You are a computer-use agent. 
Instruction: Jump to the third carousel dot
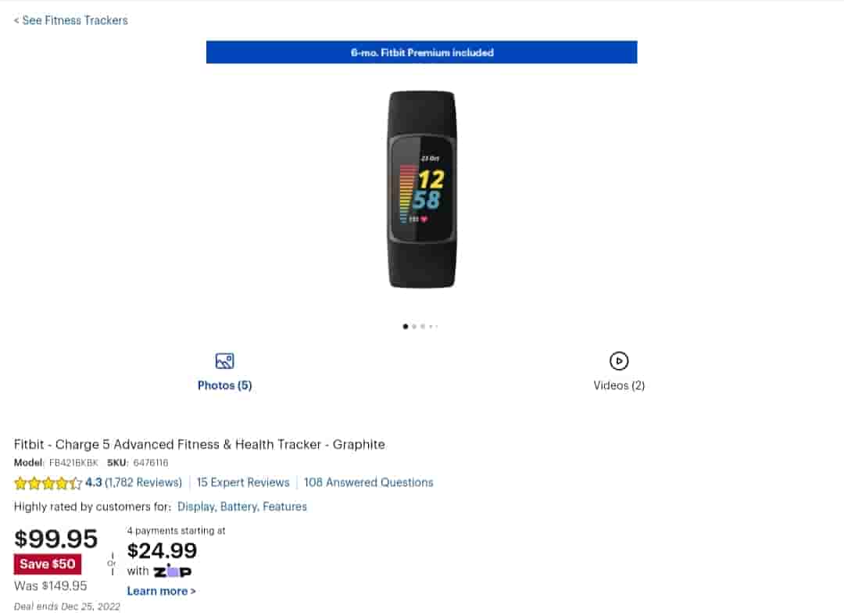click(423, 326)
